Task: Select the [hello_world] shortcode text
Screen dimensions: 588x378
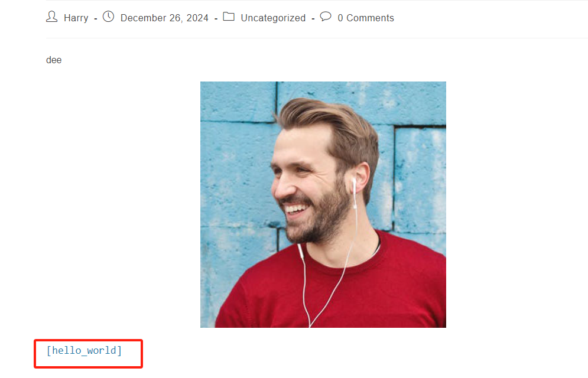Action: click(x=84, y=351)
